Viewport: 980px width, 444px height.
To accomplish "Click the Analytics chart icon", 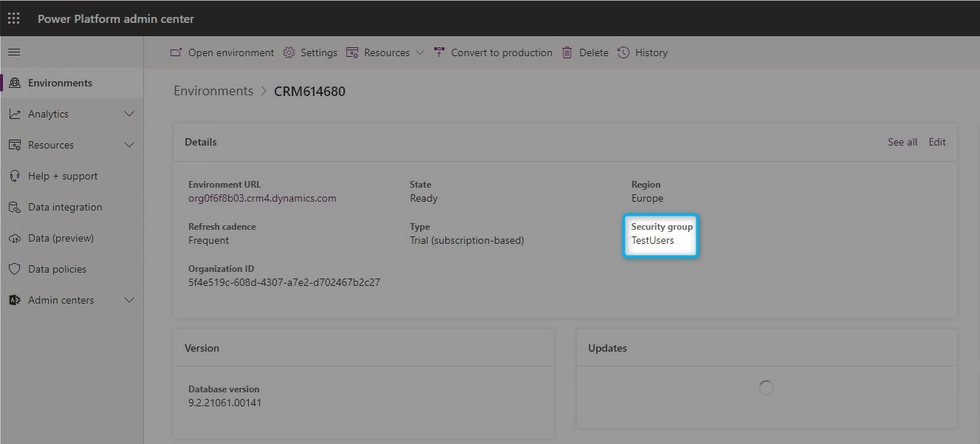I will pos(15,114).
